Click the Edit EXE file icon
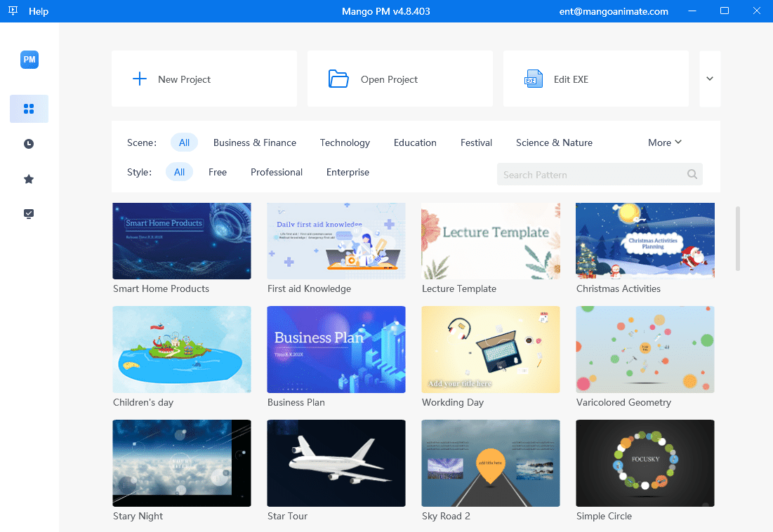 [x=534, y=79]
